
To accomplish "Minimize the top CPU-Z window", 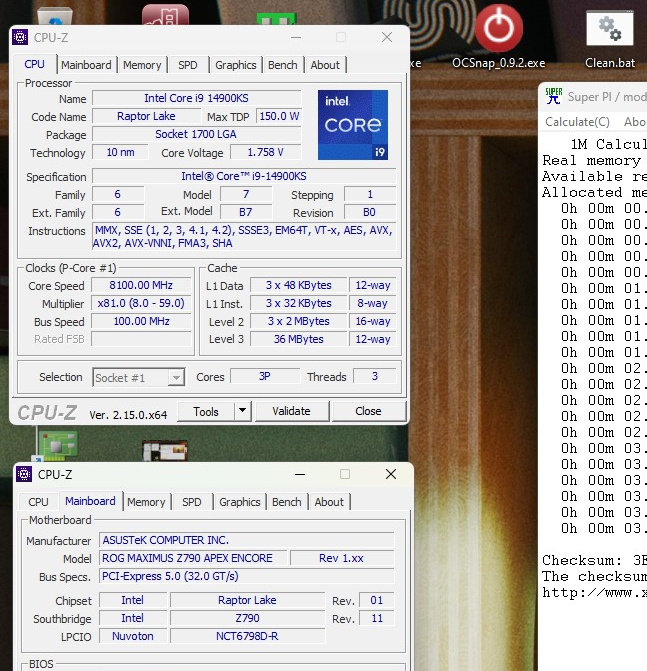I will [x=296, y=38].
